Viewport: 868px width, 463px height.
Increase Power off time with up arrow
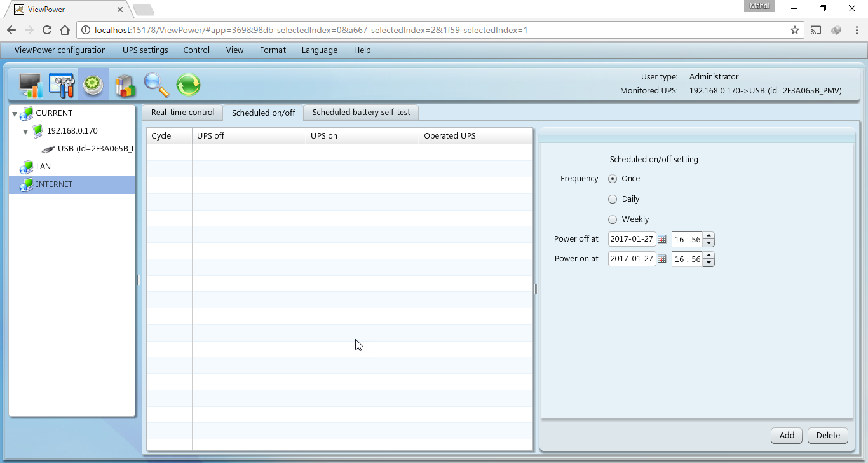[709, 236]
